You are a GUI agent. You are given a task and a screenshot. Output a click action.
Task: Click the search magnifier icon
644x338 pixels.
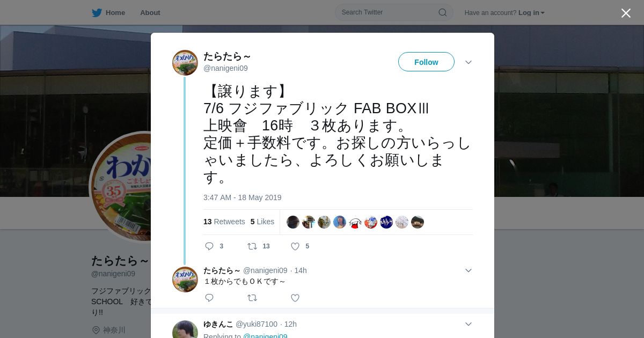pos(443,12)
